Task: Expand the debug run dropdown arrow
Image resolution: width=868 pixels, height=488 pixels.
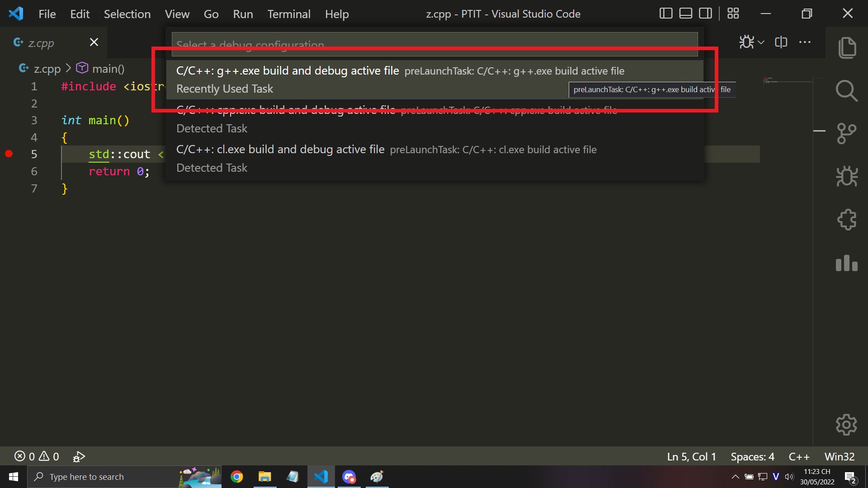Action: pos(761,42)
